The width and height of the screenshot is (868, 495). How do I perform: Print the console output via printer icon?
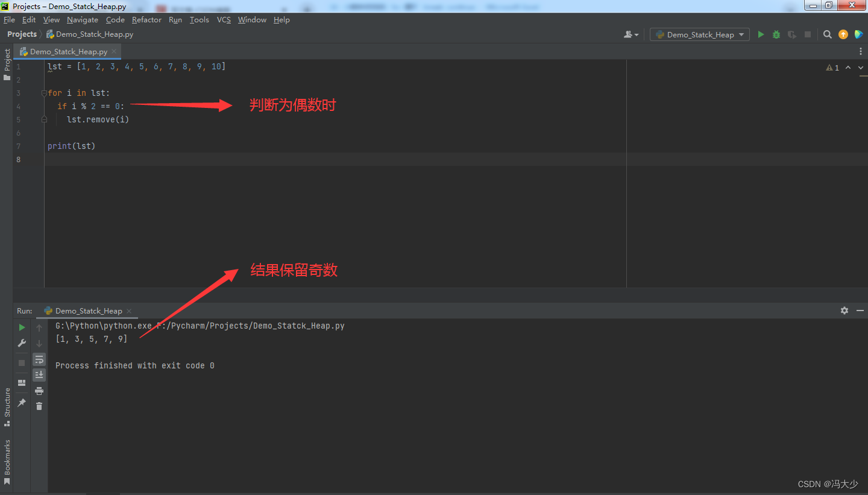[x=39, y=391]
